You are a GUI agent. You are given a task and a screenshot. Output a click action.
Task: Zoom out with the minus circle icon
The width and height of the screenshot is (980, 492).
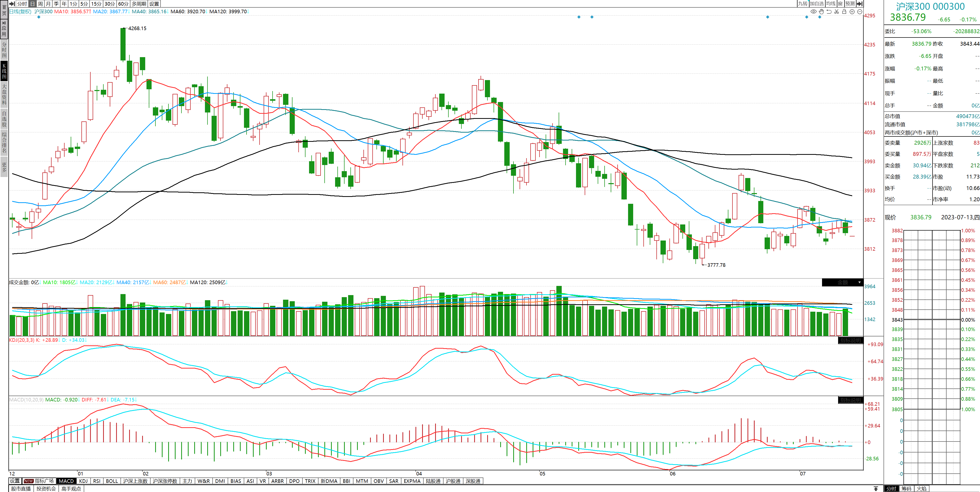click(859, 12)
